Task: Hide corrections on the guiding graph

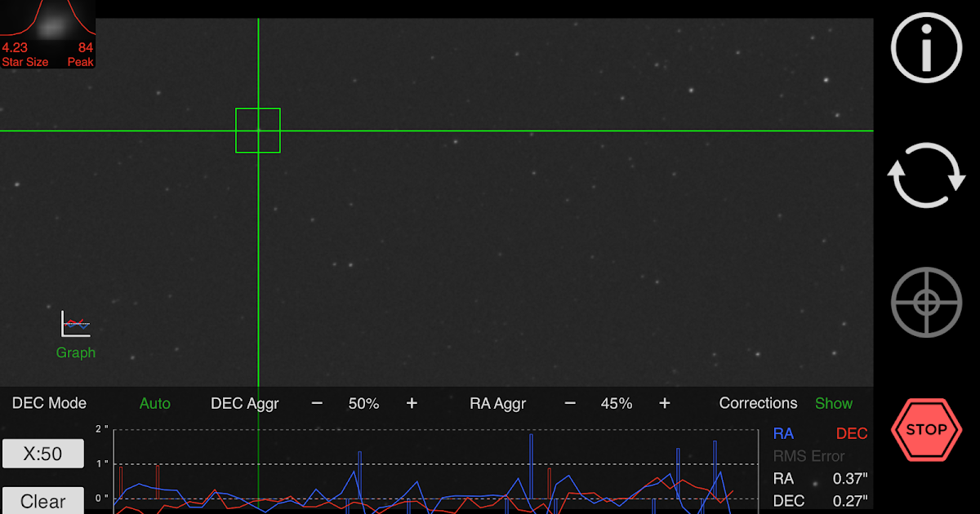Action: (x=833, y=402)
